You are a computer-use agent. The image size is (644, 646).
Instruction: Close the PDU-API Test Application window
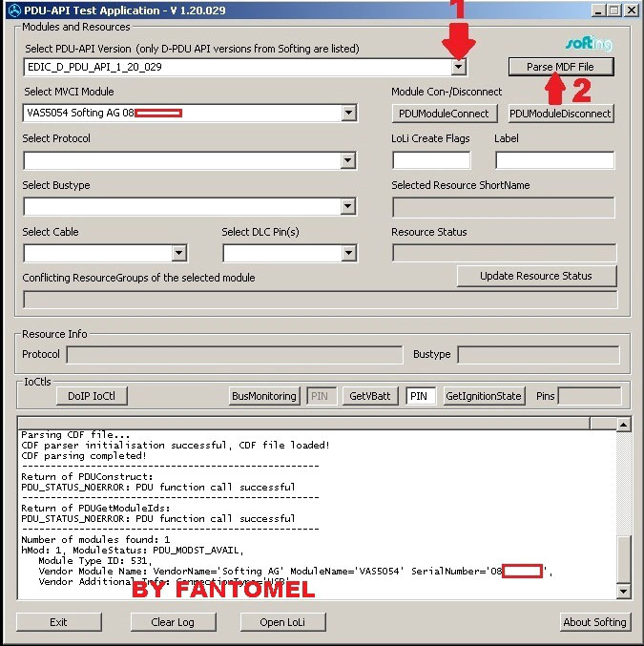[x=632, y=10]
